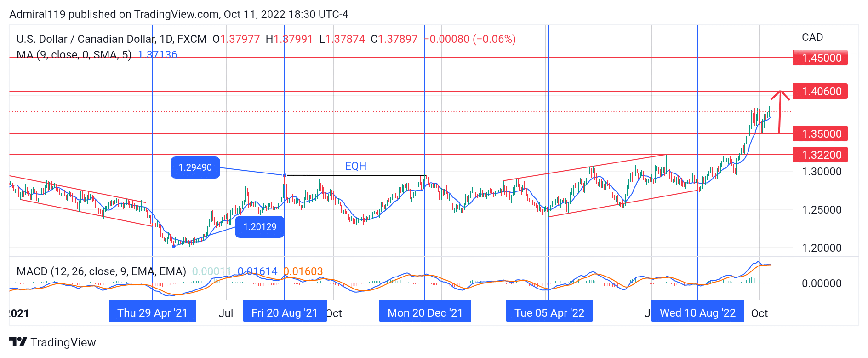Select the 1.45000 price level label
This screenshot has height=358, width=868.
(820, 58)
